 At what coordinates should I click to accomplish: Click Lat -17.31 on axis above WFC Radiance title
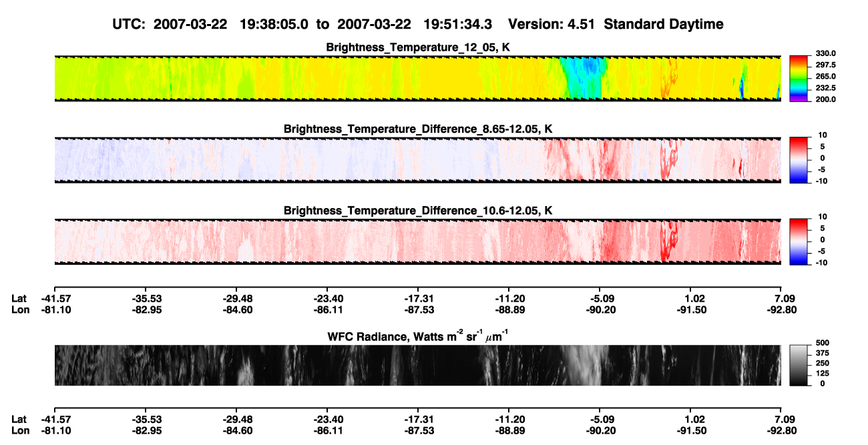click(418, 298)
